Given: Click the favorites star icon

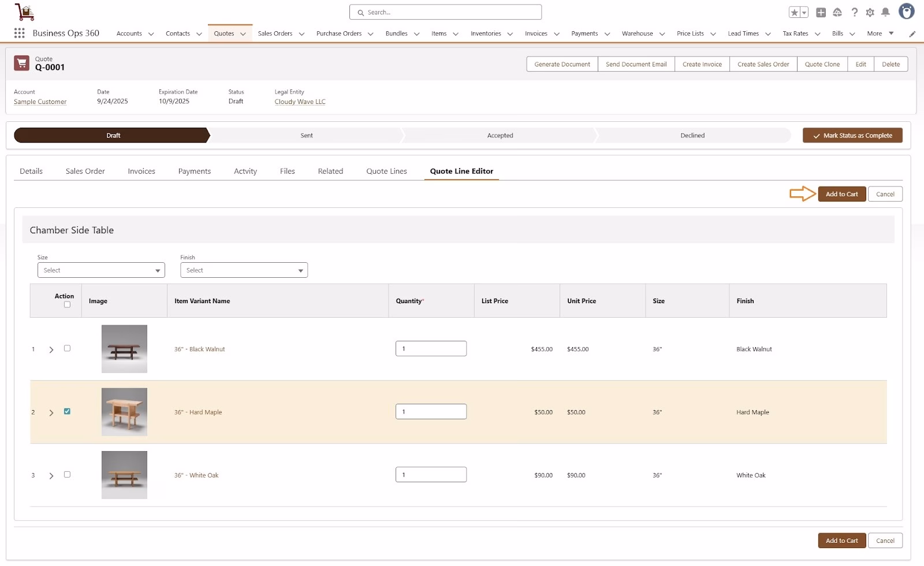Looking at the screenshot, I should [x=795, y=13].
